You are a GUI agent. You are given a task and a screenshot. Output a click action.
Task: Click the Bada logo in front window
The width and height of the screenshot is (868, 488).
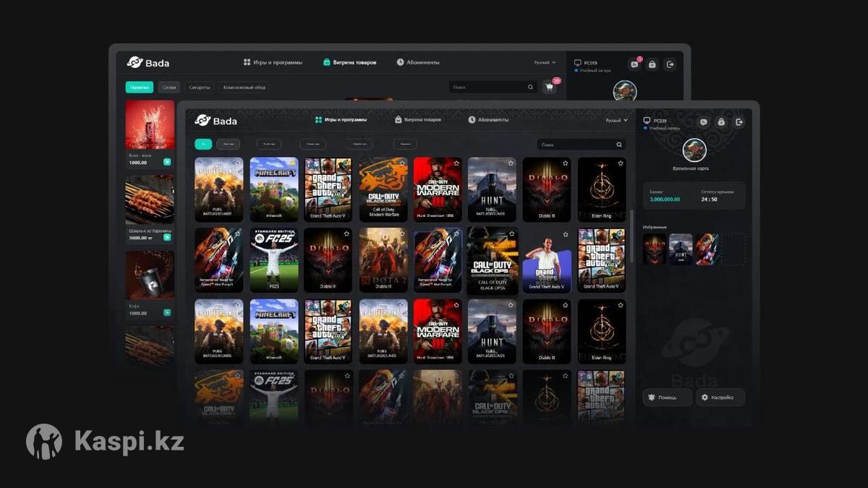pyautogui.click(x=216, y=120)
